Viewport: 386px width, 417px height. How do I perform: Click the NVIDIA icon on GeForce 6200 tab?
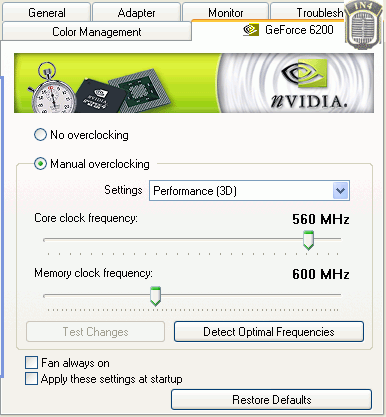coord(251,30)
